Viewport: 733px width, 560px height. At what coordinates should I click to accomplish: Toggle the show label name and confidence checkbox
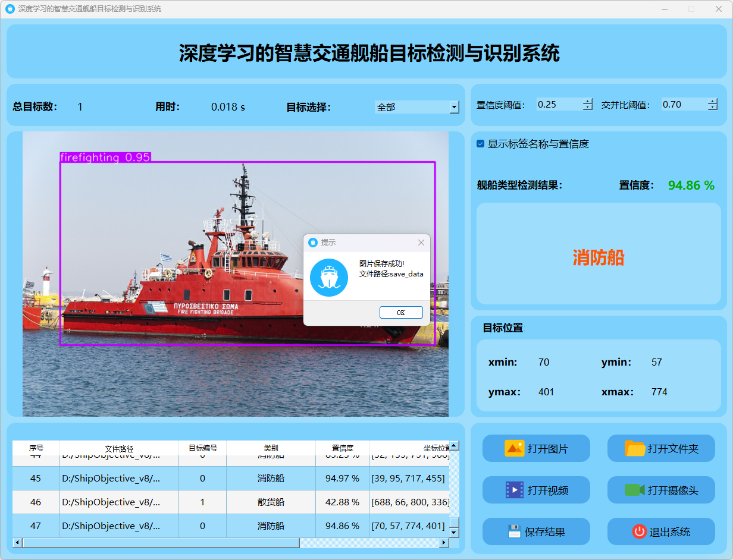pos(481,144)
